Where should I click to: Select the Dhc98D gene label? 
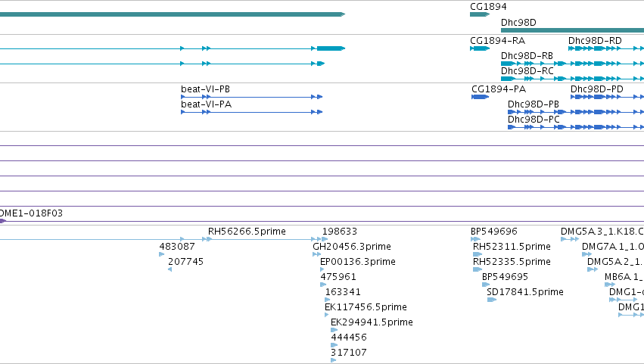click(518, 23)
